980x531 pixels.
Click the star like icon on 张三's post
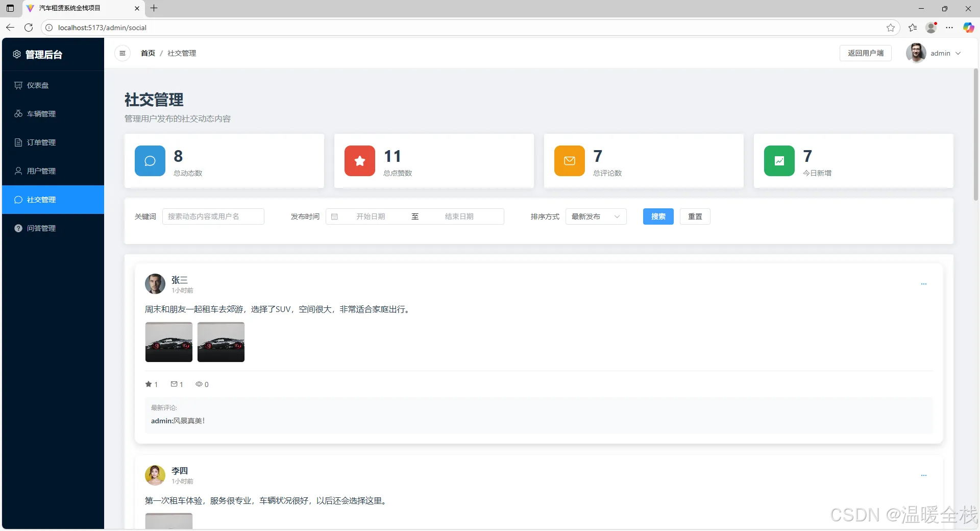[149, 384]
